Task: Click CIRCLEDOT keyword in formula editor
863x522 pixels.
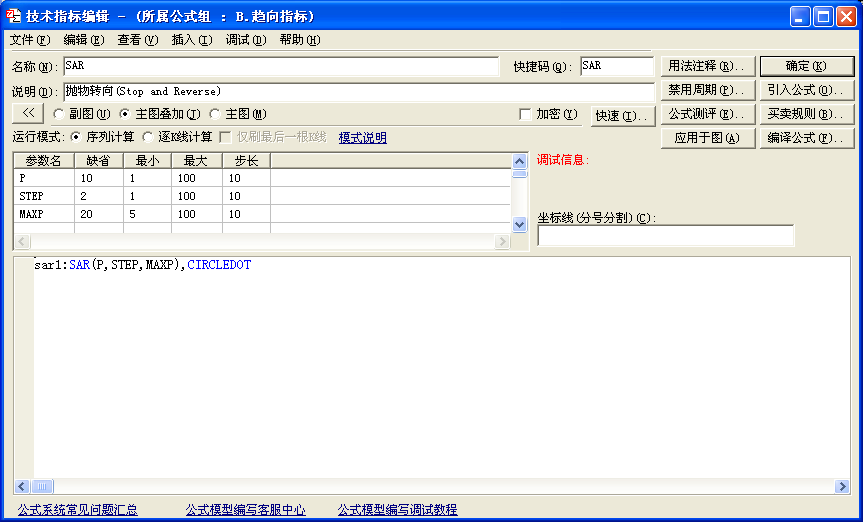Action: [219, 265]
